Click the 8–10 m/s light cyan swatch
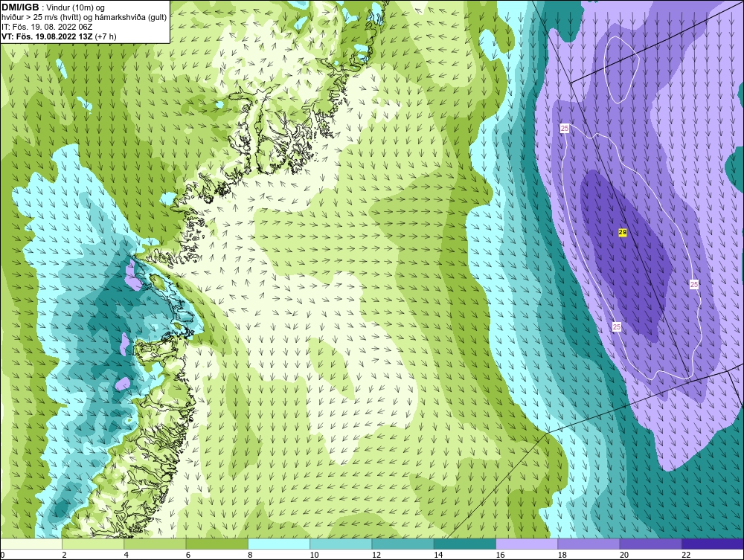The height and width of the screenshot is (560, 744). tap(279, 544)
